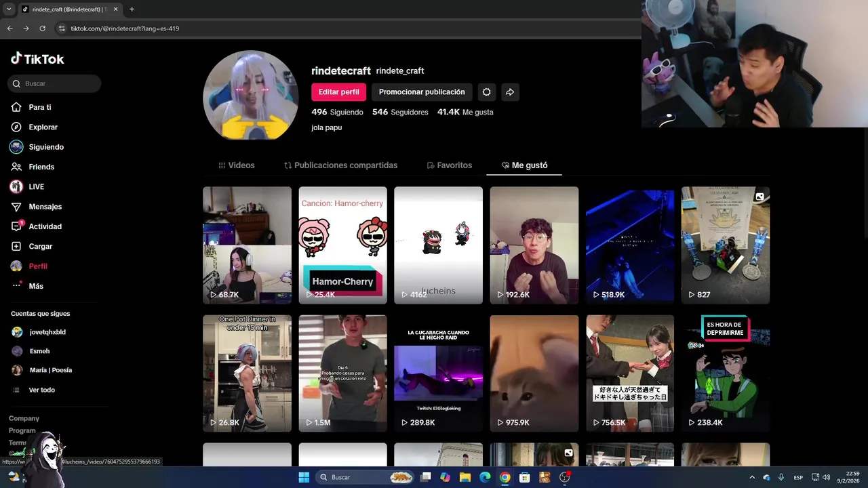
Task: Open a new browser tab
Action: (132, 9)
